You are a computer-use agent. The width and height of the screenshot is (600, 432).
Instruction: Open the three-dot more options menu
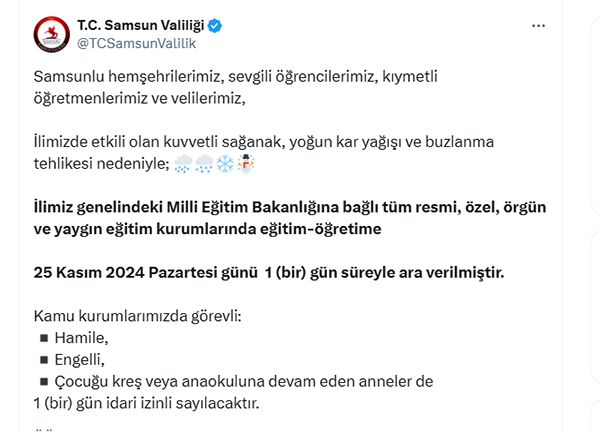click(538, 26)
